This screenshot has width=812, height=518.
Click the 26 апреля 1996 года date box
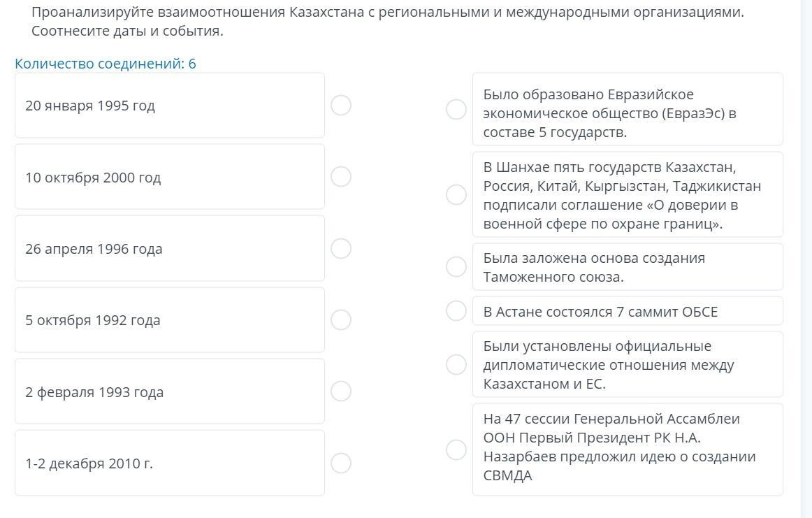pyautogui.click(x=170, y=248)
